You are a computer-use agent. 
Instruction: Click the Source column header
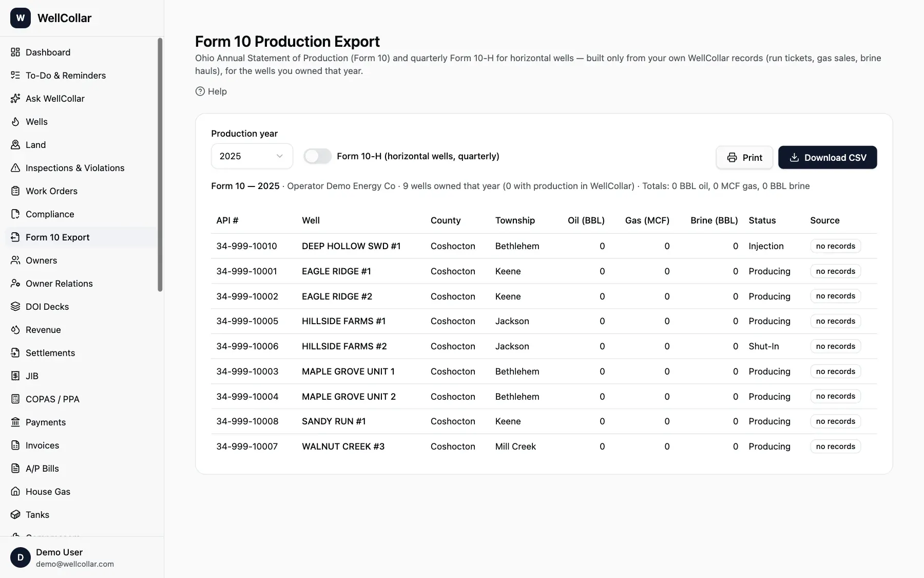click(x=824, y=220)
